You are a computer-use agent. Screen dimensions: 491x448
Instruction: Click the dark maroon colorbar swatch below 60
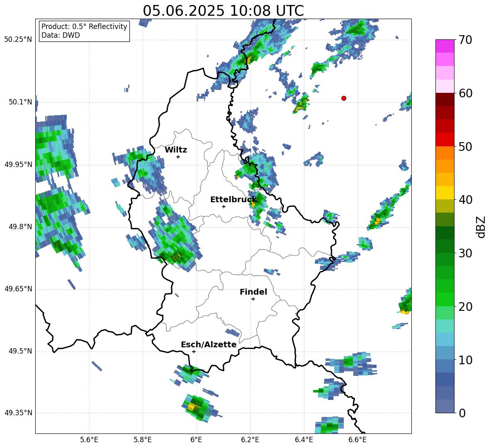pyautogui.click(x=445, y=99)
